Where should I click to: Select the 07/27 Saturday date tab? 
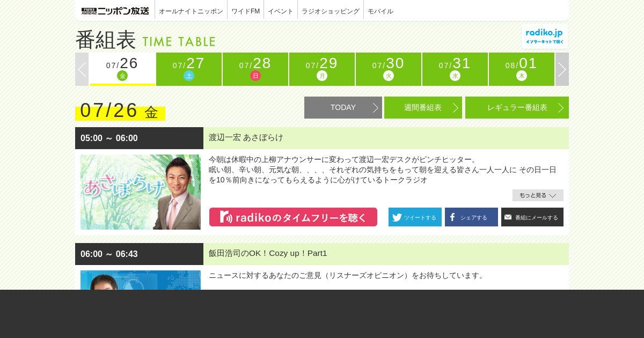click(189, 69)
